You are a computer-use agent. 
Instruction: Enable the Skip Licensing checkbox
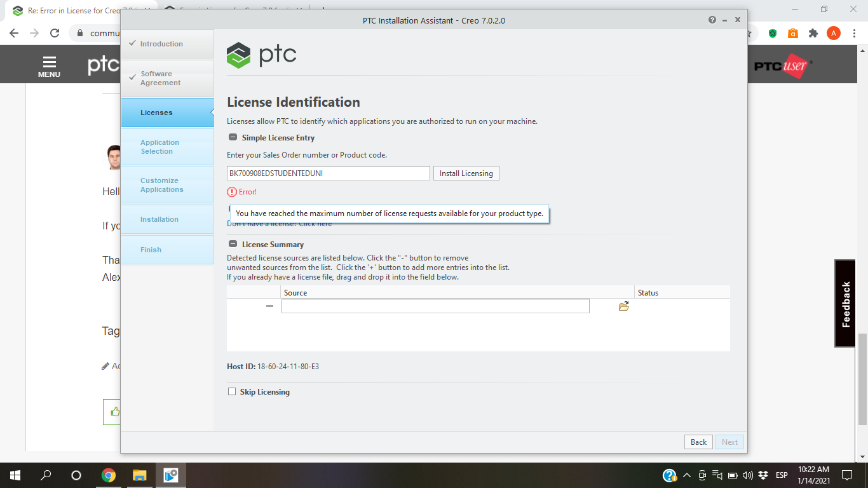232,391
